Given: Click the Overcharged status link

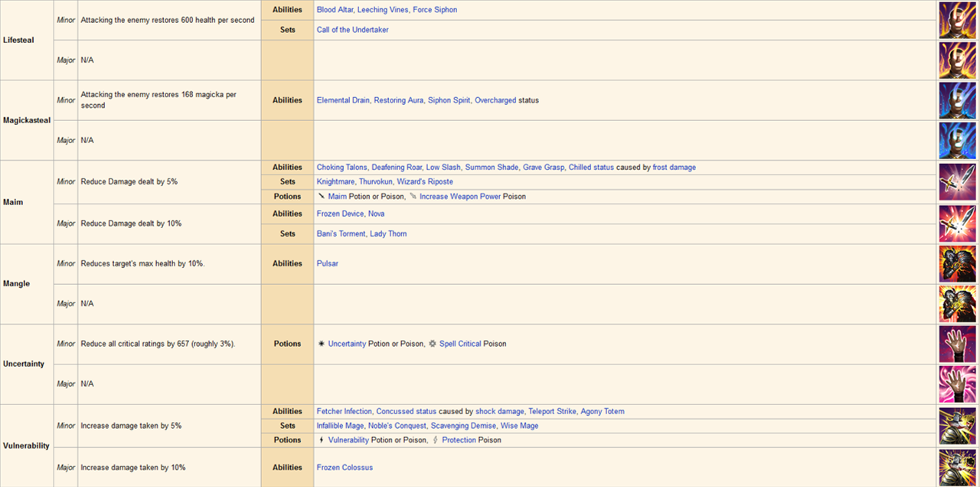Looking at the screenshot, I should 495,100.
